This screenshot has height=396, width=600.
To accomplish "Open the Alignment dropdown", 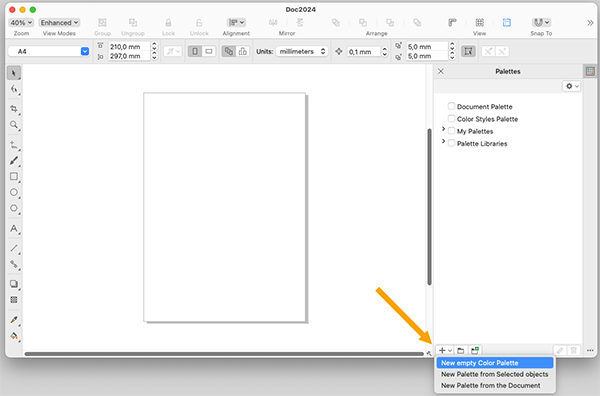I will point(236,23).
